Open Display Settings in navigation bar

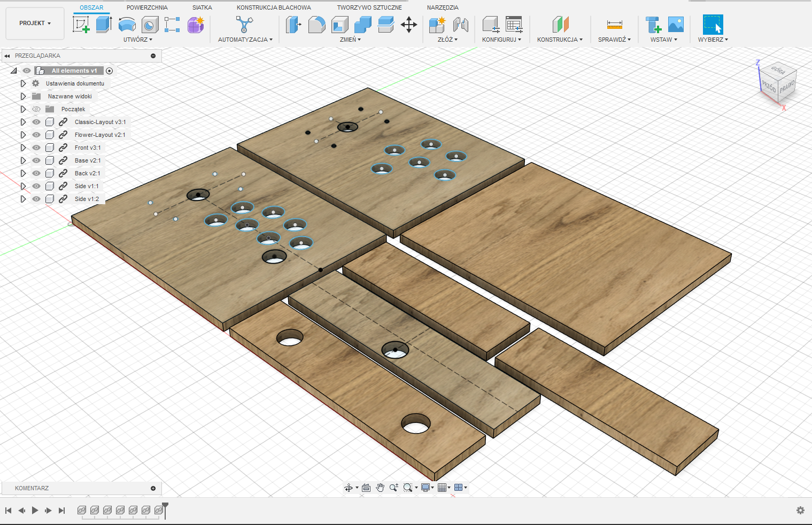click(426, 488)
